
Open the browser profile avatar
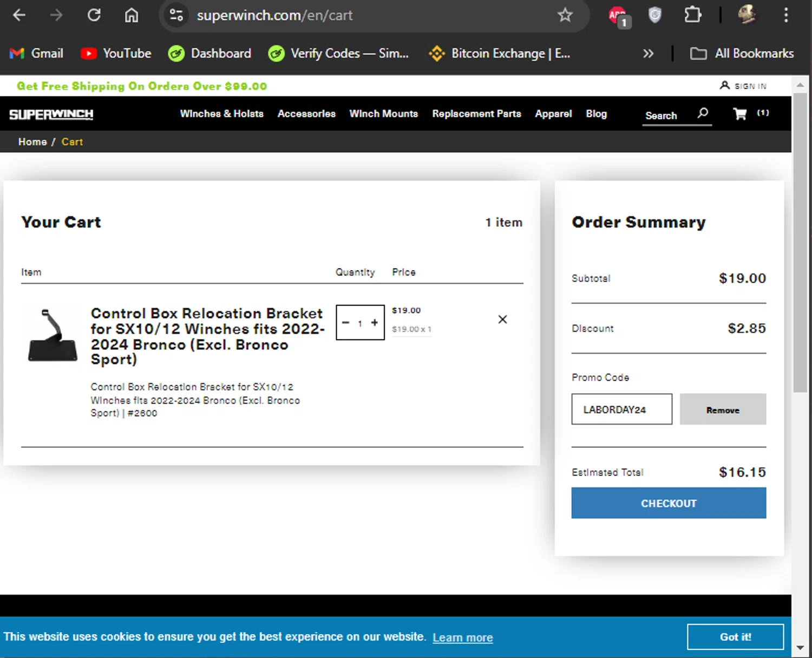[748, 15]
